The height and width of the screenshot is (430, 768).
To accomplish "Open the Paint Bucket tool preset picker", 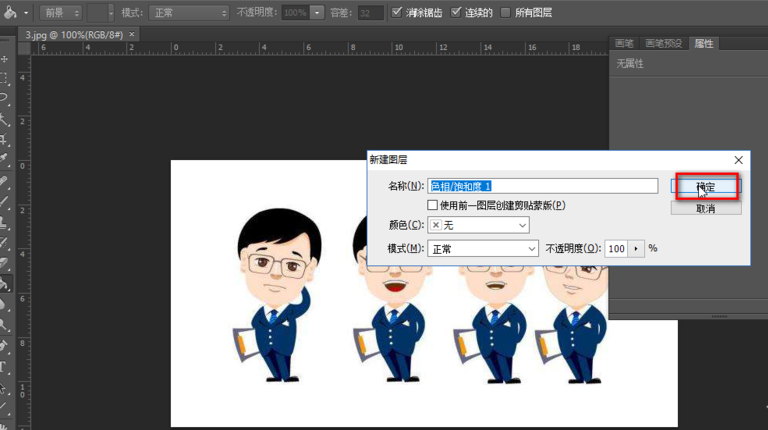I will [x=17, y=13].
